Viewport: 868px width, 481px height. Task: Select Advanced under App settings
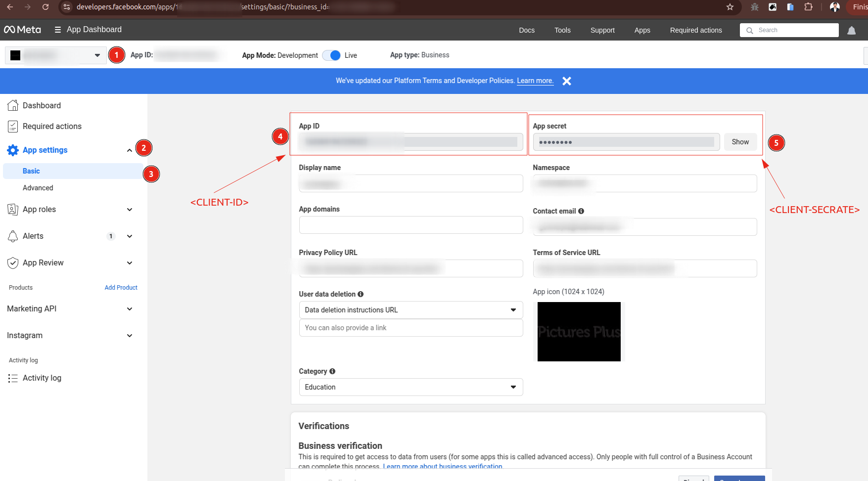pyautogui.click(x=38, y=188)
